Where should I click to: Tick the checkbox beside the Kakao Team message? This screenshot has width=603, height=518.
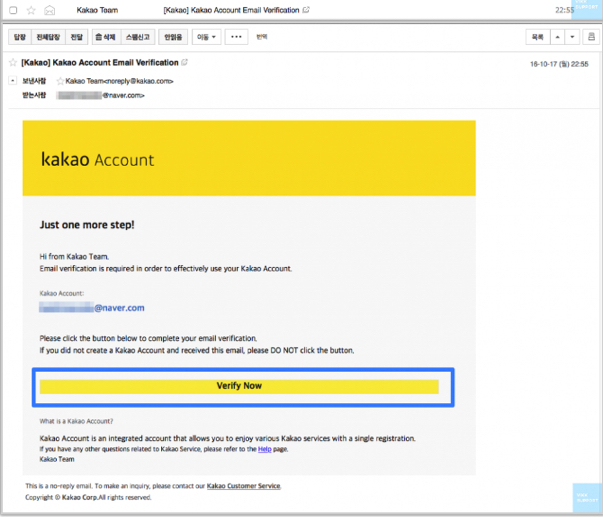point(13,10)
